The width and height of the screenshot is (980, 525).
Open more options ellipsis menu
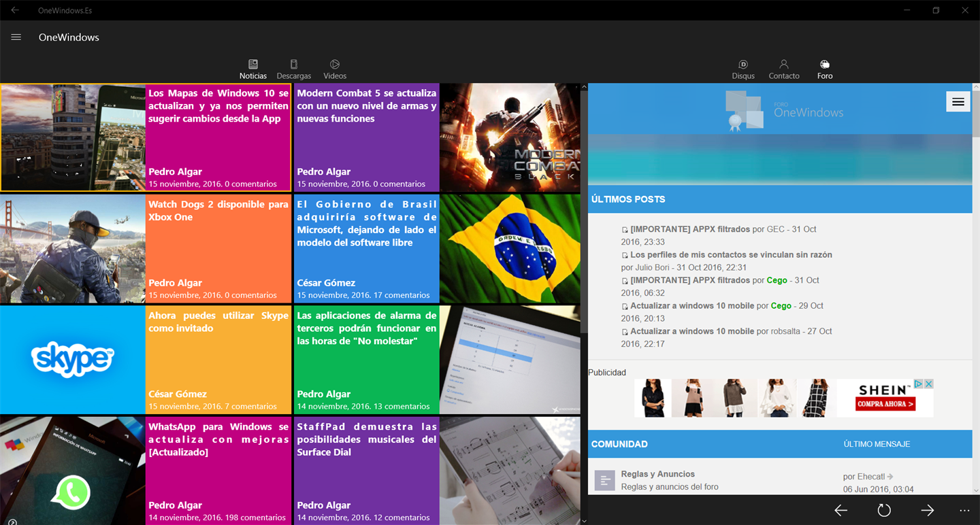pyautogui.click(x=964, y=510)
